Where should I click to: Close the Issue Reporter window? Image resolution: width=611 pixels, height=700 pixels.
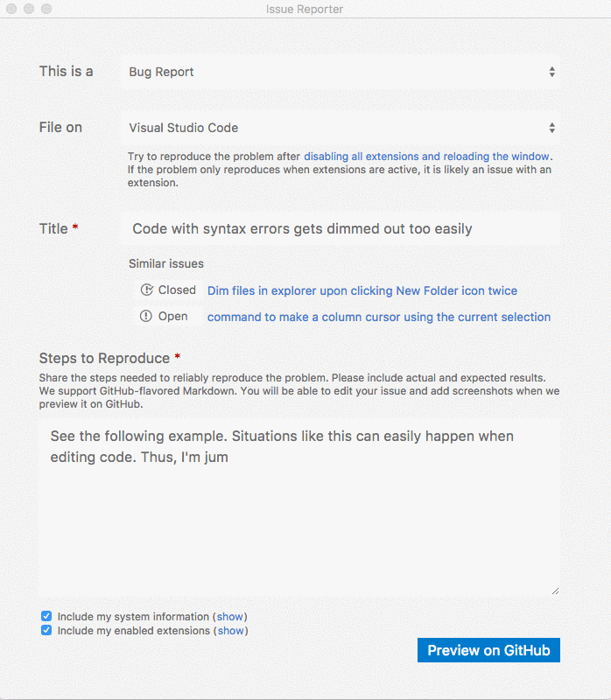click(x=11, y=9)
